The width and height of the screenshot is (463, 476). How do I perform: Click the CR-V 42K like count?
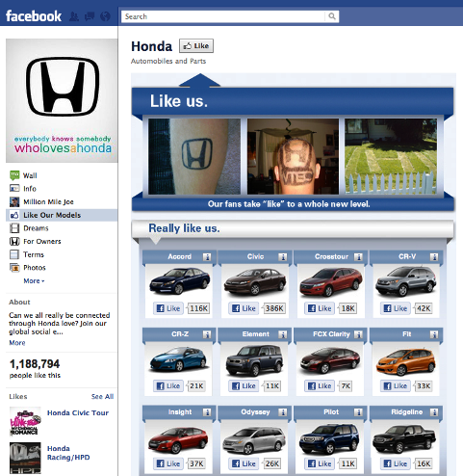pos(424,308)
